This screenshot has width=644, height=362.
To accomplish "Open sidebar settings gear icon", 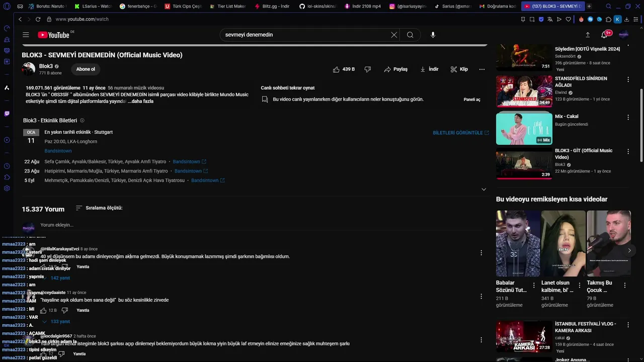I will click(x=7, y=189).
